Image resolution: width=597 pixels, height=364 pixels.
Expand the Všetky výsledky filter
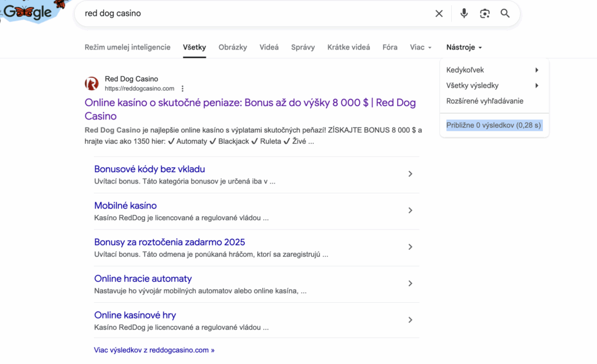click(493, 86)
